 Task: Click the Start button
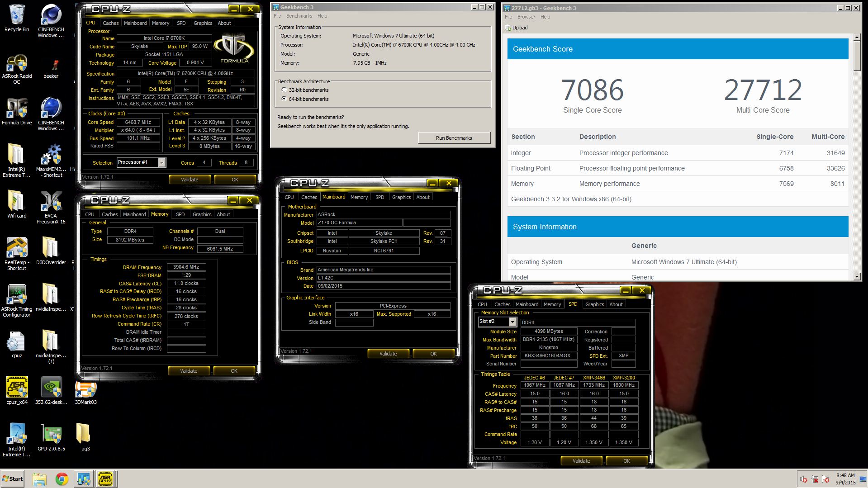[13, 479]
